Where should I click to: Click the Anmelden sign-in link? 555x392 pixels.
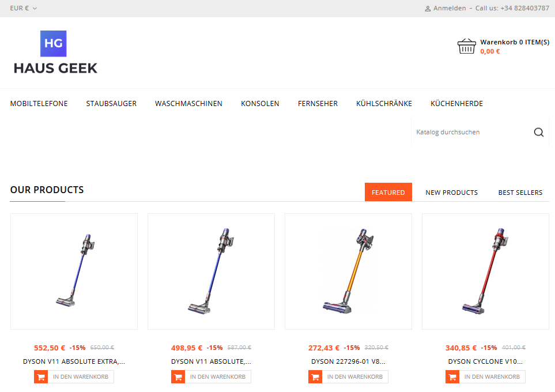[x=450, y=8]
